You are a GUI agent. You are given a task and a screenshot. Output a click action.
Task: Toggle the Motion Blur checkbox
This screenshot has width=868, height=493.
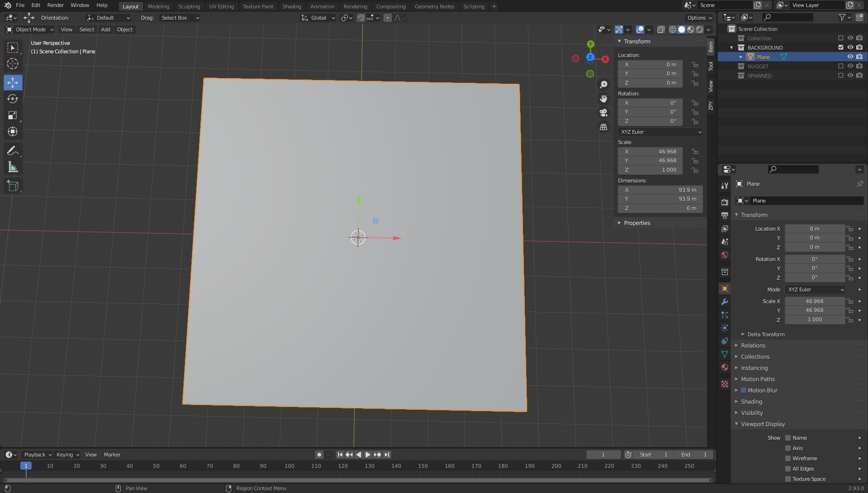[x=743, y=390]
